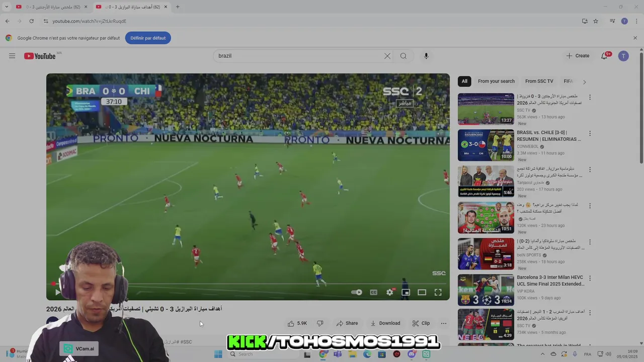Open the YouTube hamburger guide menu
This screenshot has height=362, width=644.
click(12, 56)
